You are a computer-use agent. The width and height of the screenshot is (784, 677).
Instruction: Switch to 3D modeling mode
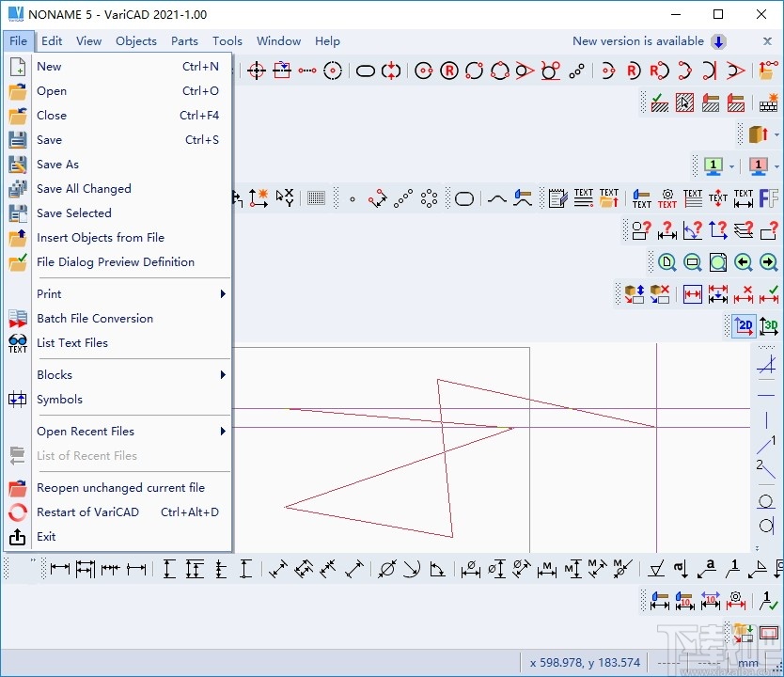769,326
